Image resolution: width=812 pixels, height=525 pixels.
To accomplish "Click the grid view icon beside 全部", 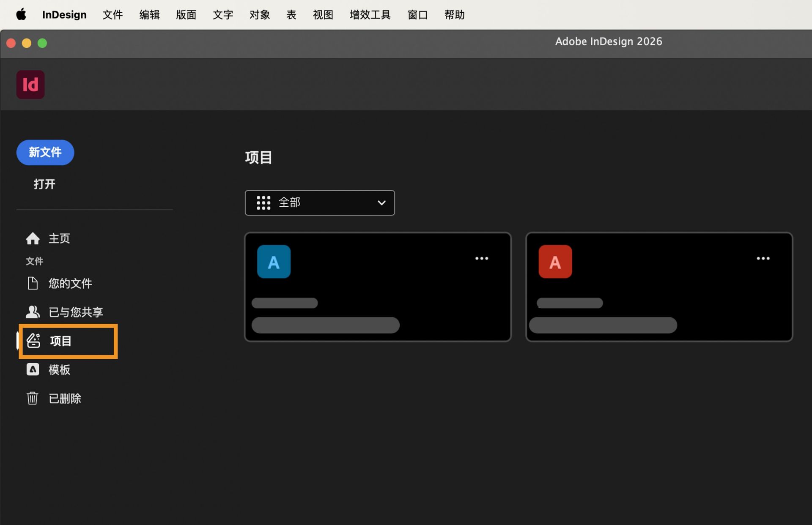I will point(263,202).
